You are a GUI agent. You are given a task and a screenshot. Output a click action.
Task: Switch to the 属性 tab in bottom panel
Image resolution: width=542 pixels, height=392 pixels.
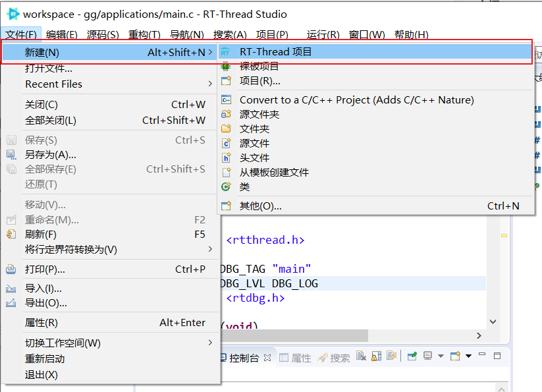[295, 358]
